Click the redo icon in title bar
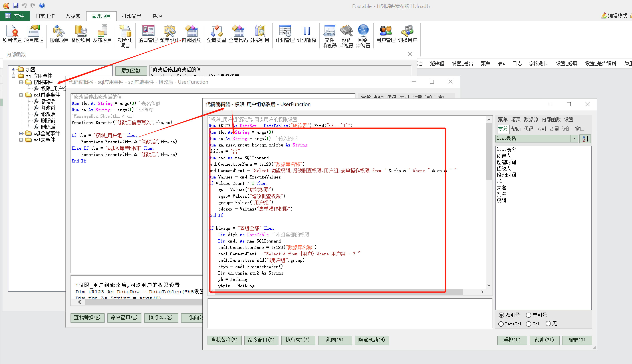Screen dimensions: 632x364 [x=33, y=5]
